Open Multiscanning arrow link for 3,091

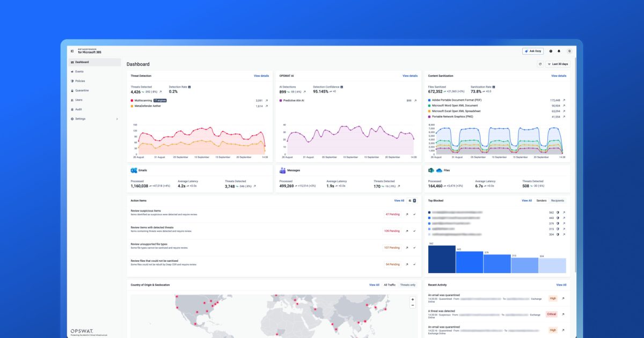(267, 100)
